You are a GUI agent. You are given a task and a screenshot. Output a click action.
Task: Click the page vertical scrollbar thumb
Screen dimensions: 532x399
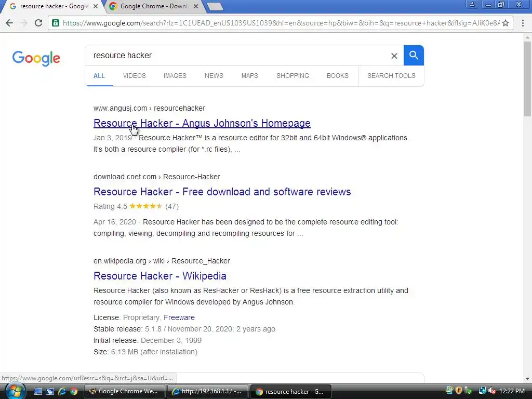(527, 79)
